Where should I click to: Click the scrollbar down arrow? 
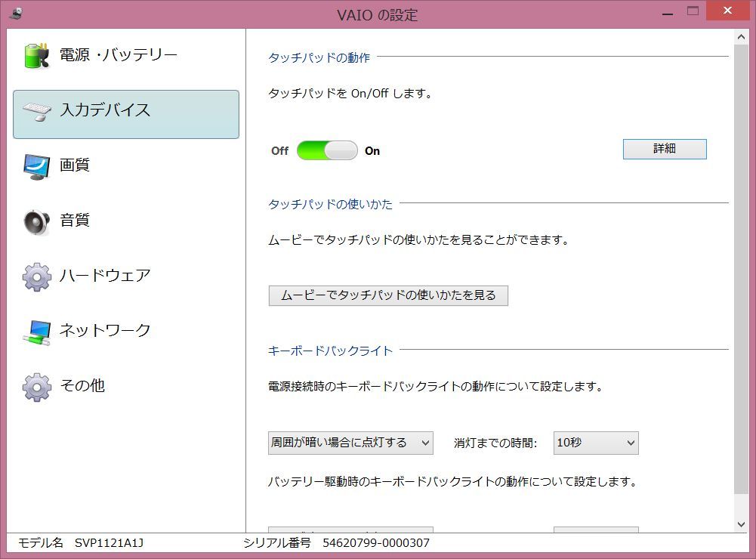tap(741, 524)
